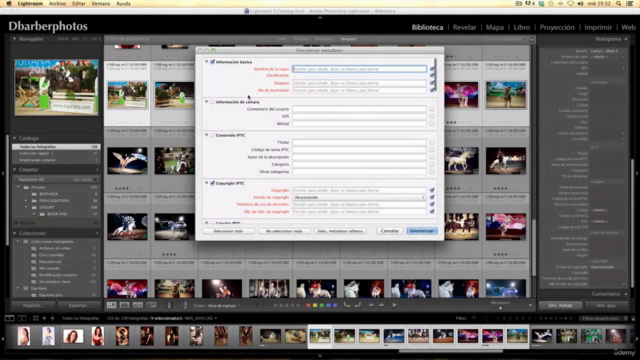
Task: Open the Cinco estrellas smart collection
Action: (x=51, y=255)
